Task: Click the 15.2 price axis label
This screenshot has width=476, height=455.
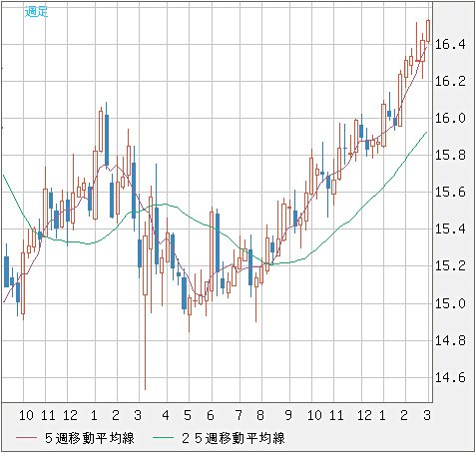Action: (x=450, y=265)
